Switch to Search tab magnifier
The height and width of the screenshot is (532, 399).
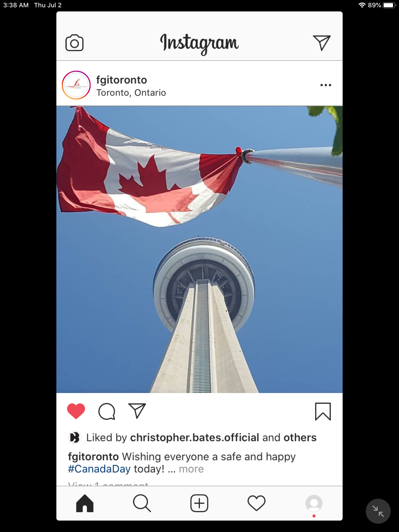pyautogui.click(x=142, y=503)
